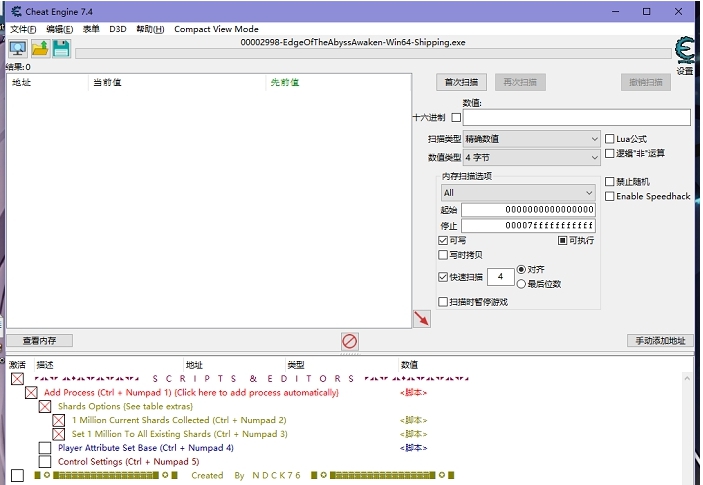
Task: Toggle Add Process script activation box
Action: coord(31,393)
